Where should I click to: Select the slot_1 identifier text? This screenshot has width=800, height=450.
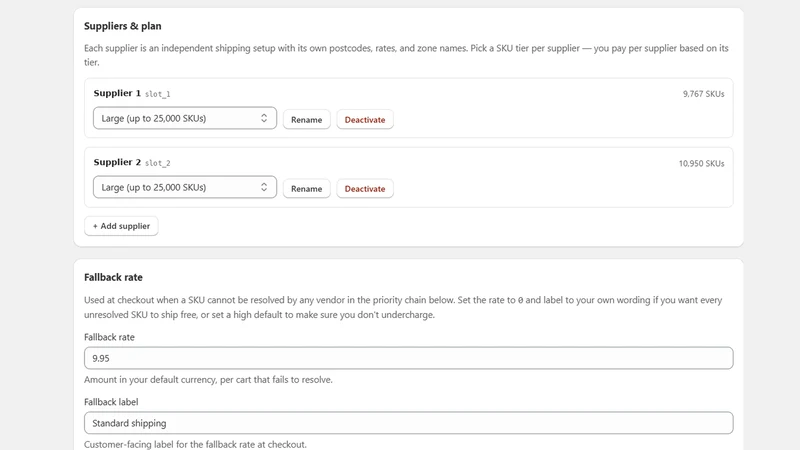pyautogui.click(x=158, y=94)
